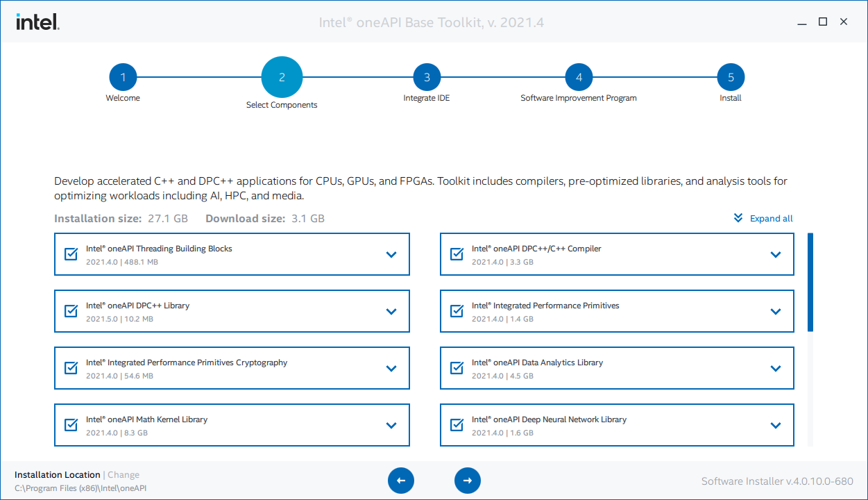Click Intel oneAPI Data Analytics Library title
This screenshot has height=500, width=868.
pyautogui.click(x=537, y=362)
